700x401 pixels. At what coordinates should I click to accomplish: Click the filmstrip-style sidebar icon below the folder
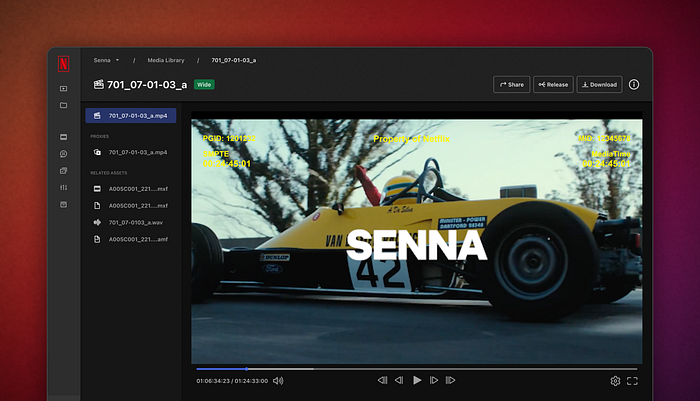point(63,137)
